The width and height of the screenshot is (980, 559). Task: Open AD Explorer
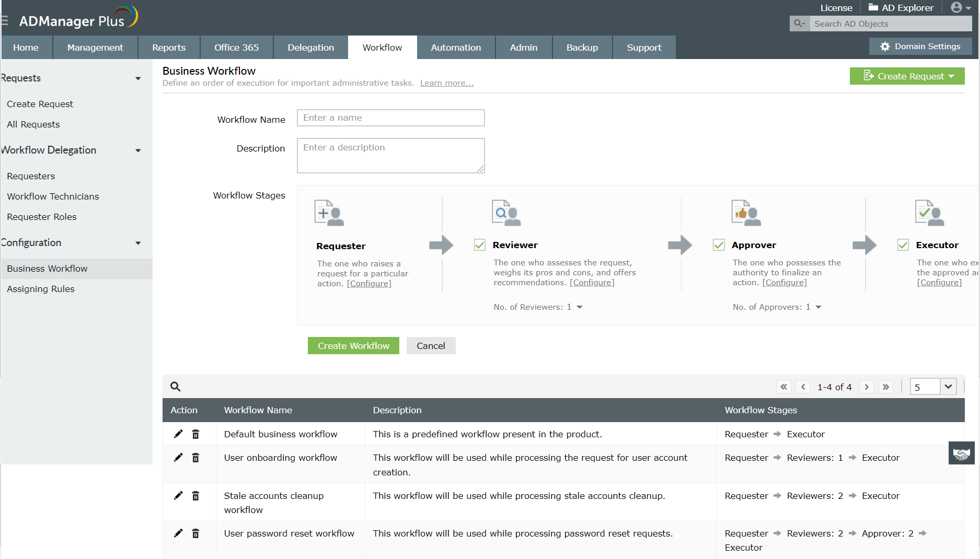pyautogui.click(x=901, y=7)
